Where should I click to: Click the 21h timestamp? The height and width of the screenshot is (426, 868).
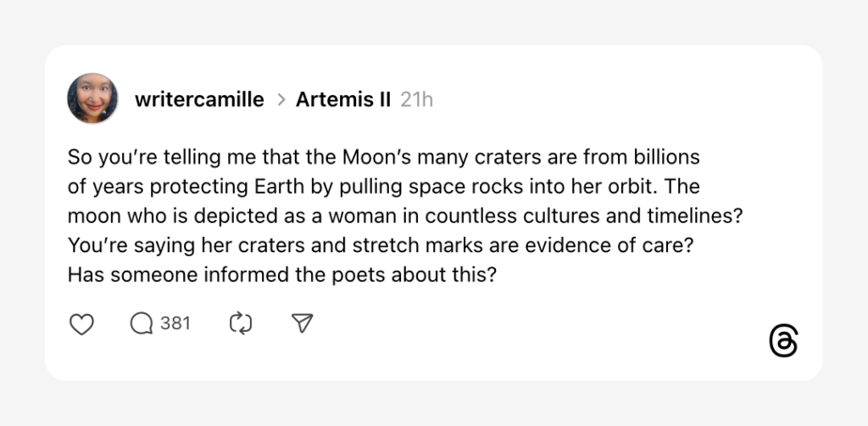click(x=416, y=99)
